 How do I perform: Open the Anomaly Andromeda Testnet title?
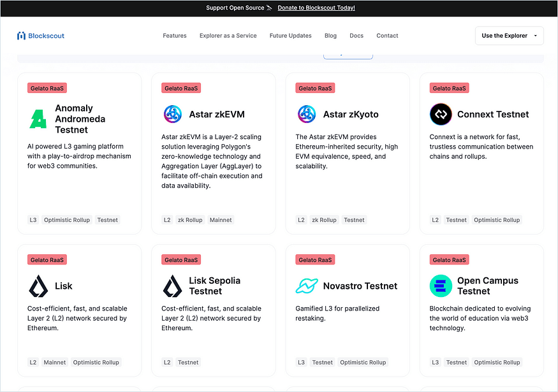pyautogui.click(x=80, y=119)
